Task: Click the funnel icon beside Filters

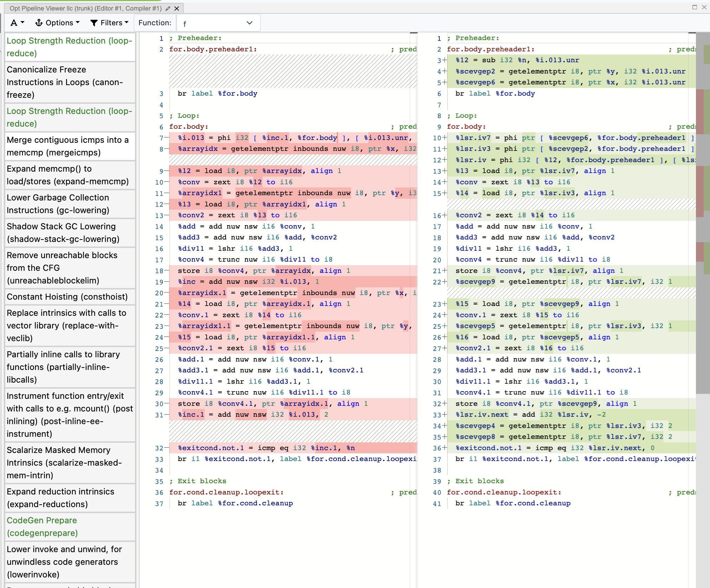Action: coord(94,23)
